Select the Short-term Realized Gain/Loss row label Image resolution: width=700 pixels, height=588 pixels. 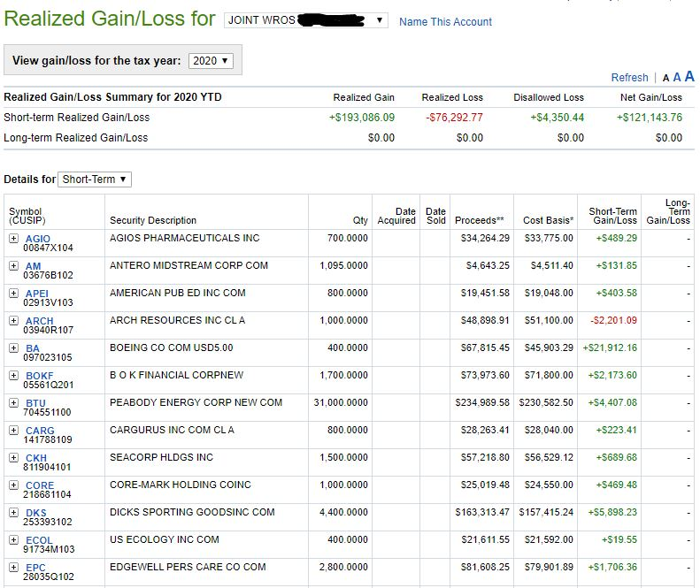click(x=77, y=118)
